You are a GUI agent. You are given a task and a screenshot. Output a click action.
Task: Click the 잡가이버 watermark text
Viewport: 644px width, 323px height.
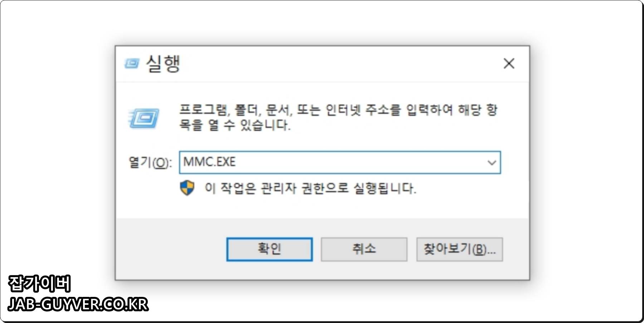click(x=39, y=284)
